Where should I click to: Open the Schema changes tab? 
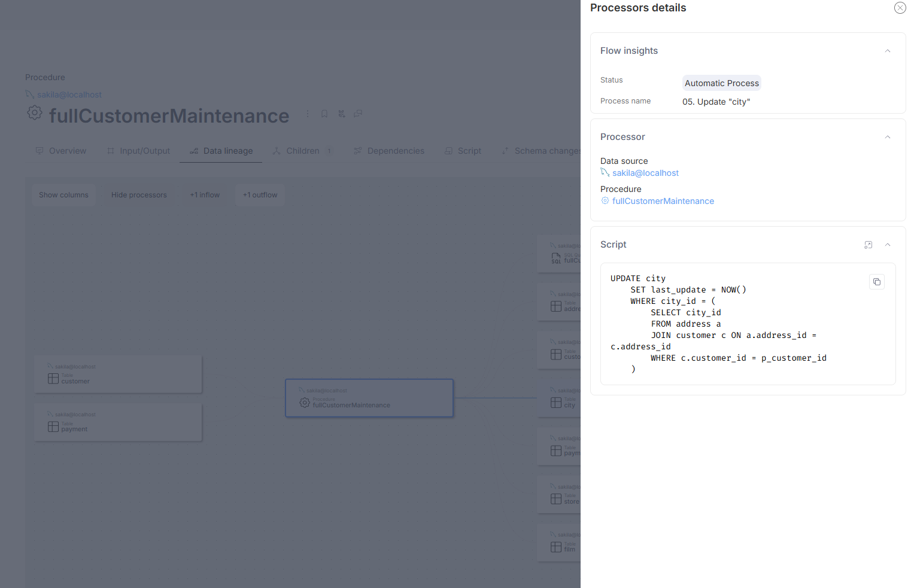[x=542, y=151]
